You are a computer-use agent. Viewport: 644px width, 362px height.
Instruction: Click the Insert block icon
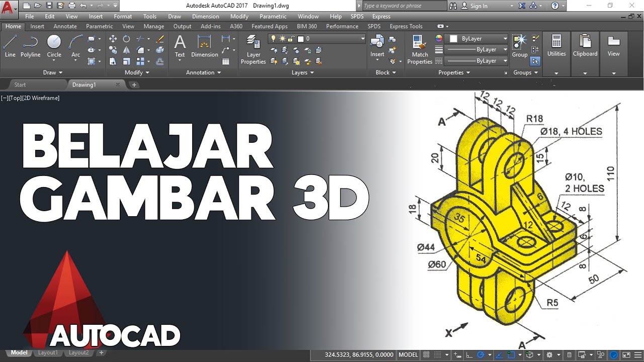[377, 46]
